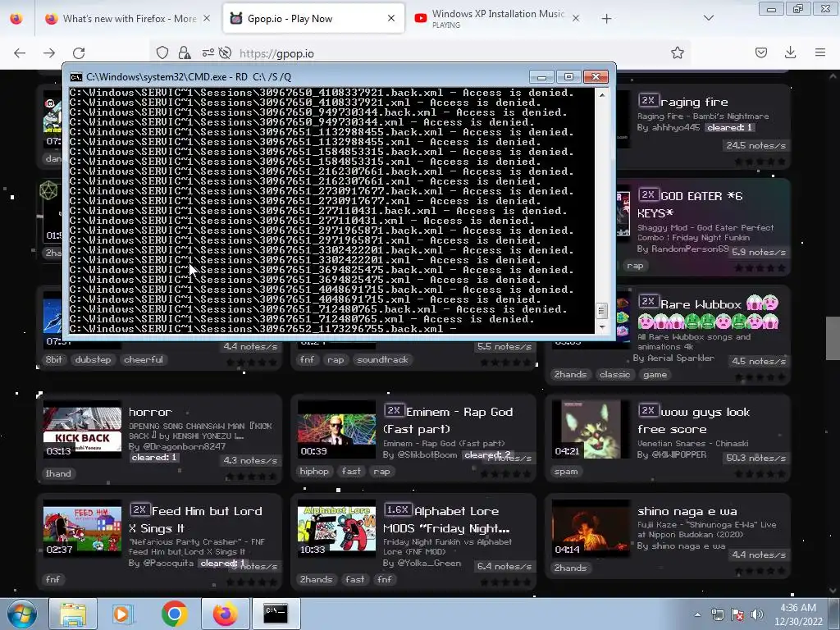Screen dimensions: 840x630
Task: Click the Feed Him thumbnail
Action: [83, 529]
